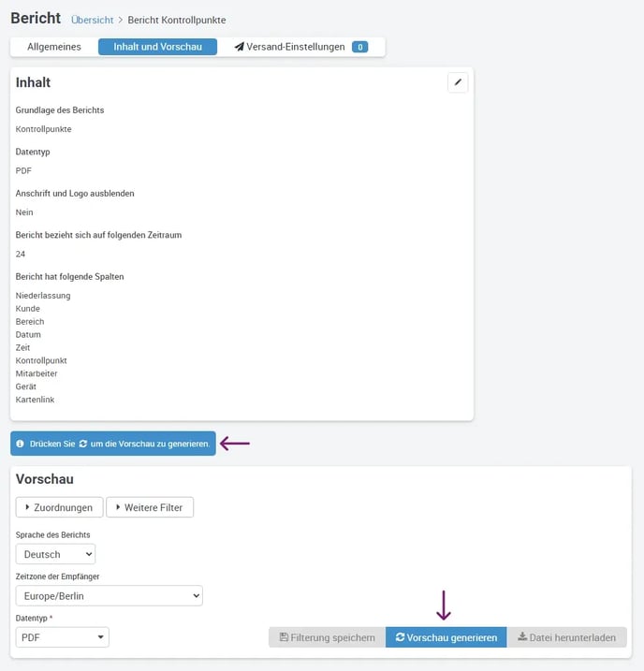Click the Filterung speichern button
Screen dimensions: 644x671
coord(328,637)
